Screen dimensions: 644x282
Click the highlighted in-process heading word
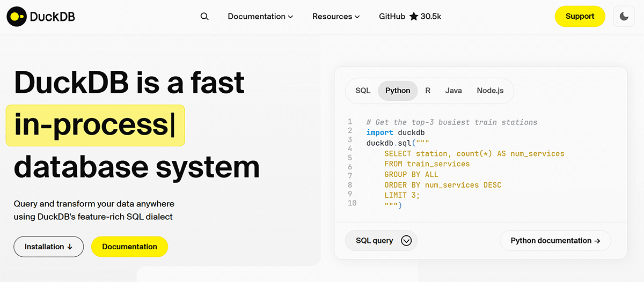(95, 125)
